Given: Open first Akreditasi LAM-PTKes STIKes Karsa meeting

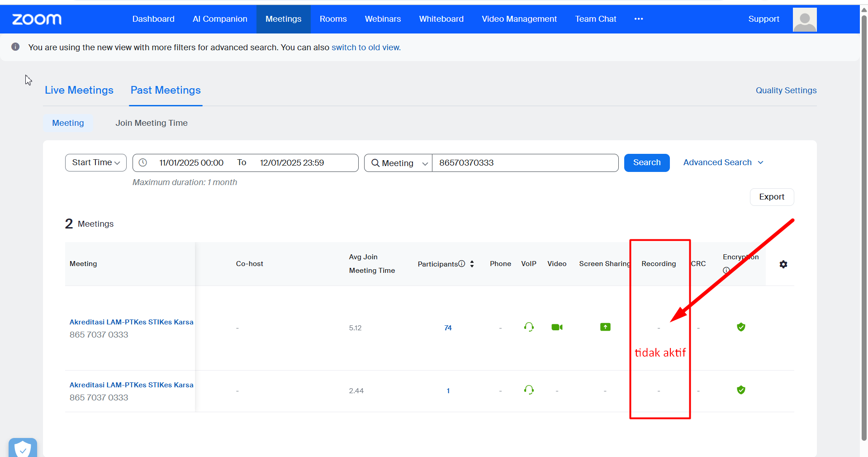Looking at the screenshot, I should coord(131,322).
